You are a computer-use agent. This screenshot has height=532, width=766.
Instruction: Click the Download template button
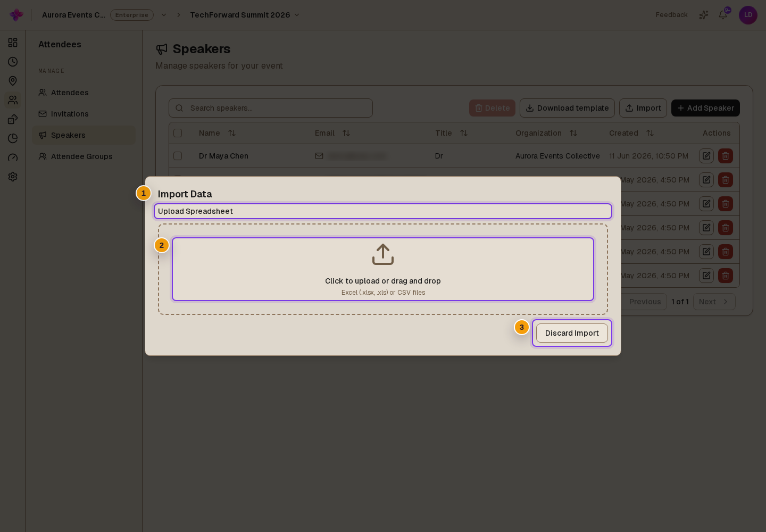click(x=567, y=108)
